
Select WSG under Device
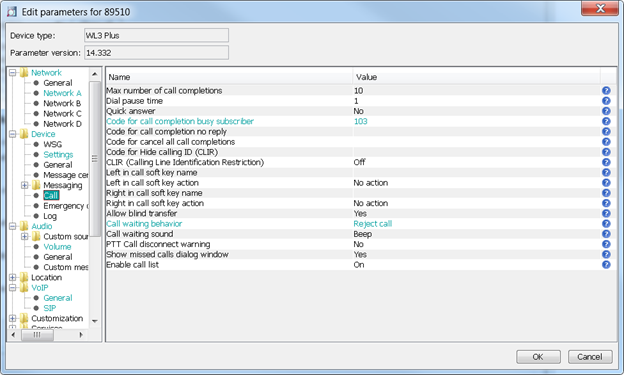[53, 144]
